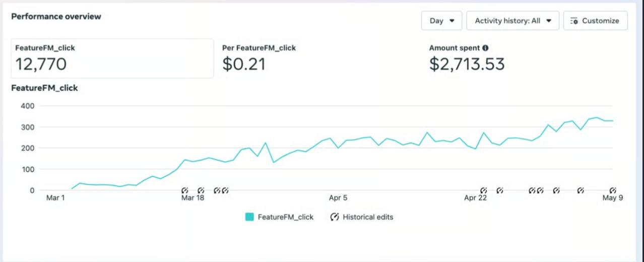Toggle the FeatureFM_click legend label
644x262 pixels.
285,217
